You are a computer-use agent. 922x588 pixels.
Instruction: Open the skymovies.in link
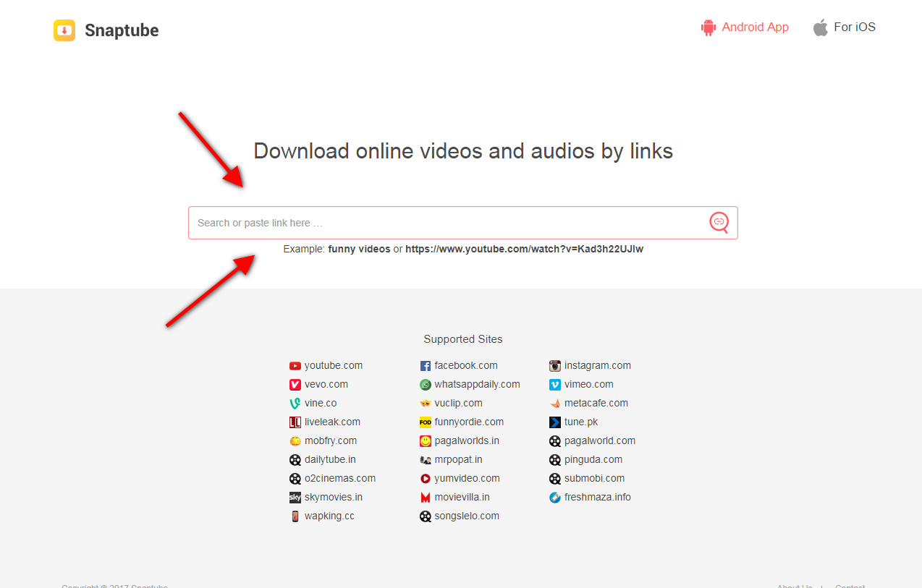pyautogui.click(x=334, y=497)
